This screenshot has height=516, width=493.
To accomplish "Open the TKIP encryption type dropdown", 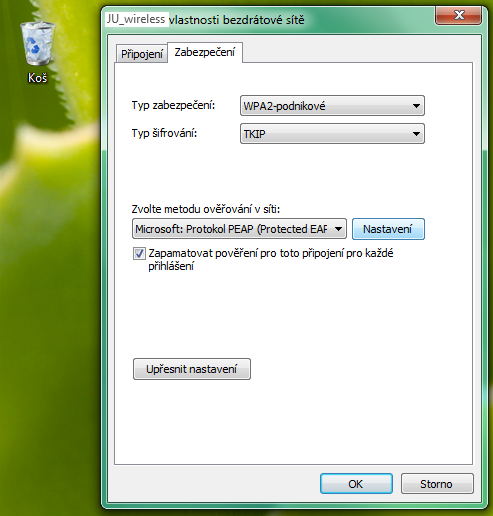I will [x=332, y=134].
